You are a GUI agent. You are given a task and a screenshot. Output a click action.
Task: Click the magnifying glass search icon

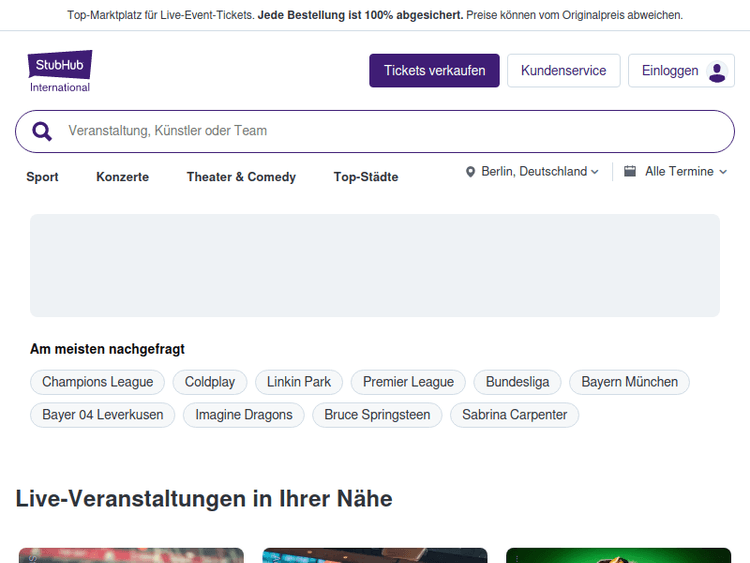pyautogui.click(x=42, y=131)
